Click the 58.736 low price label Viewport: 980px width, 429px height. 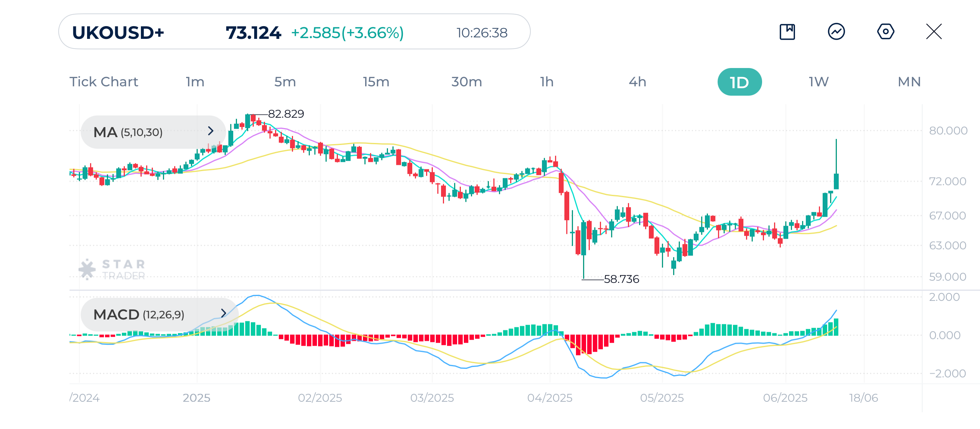pos(621,279)
